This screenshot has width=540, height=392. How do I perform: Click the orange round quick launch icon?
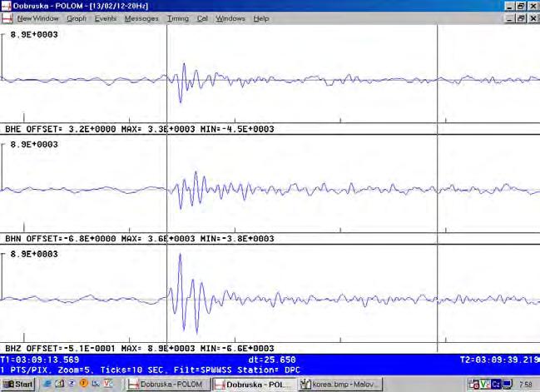(x=84, y=383)
